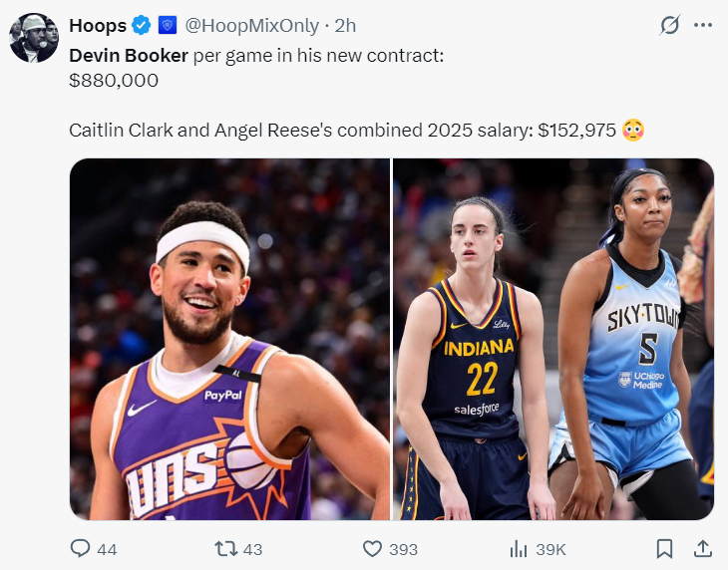Open the reply comment icon
The image size is (728, 570).
coord(80,549)
